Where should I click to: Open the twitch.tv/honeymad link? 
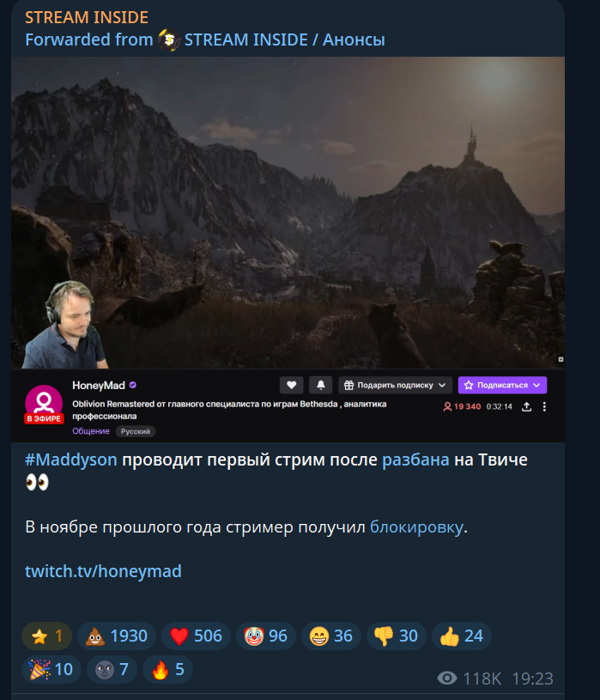[x=103, y=571]
